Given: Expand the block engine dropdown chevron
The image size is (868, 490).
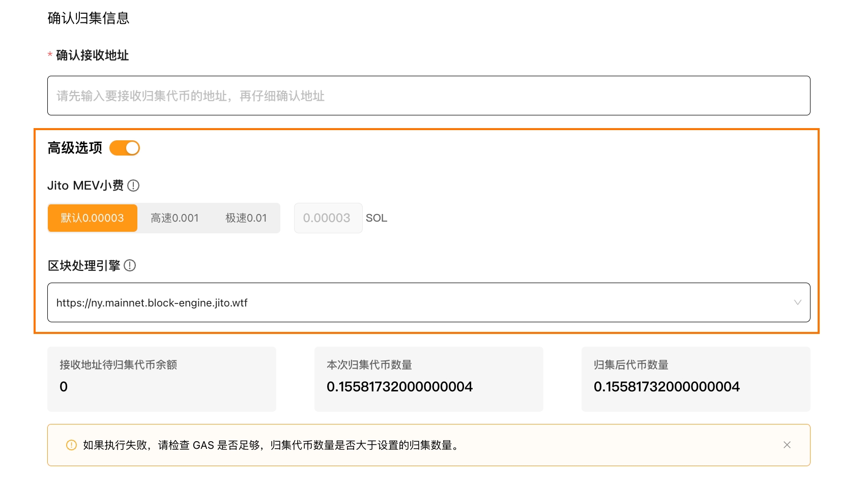Looking at the screenshot, I should click(797, 302).
